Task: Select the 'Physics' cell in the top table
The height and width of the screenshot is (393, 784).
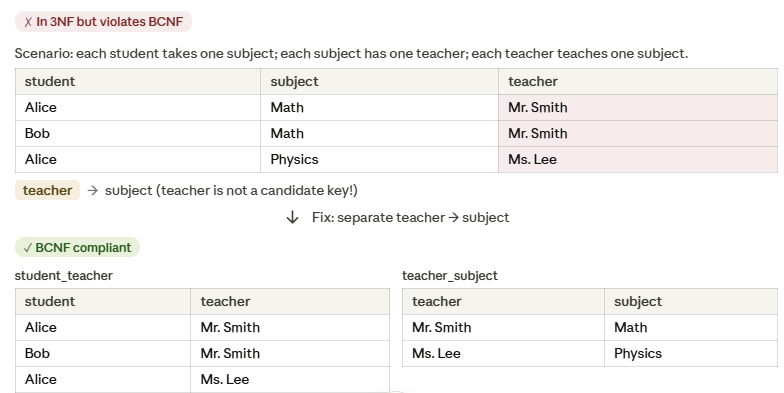Action: click(x=380, y=160)
